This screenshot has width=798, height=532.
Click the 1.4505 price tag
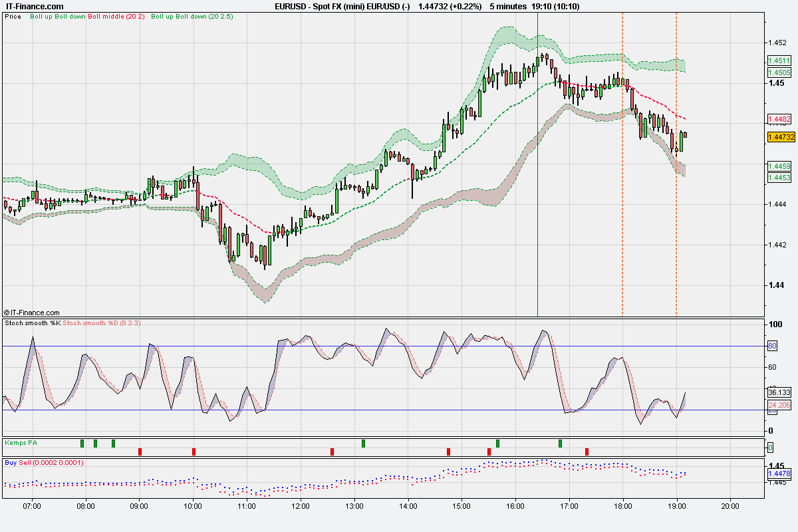[779, 72]
